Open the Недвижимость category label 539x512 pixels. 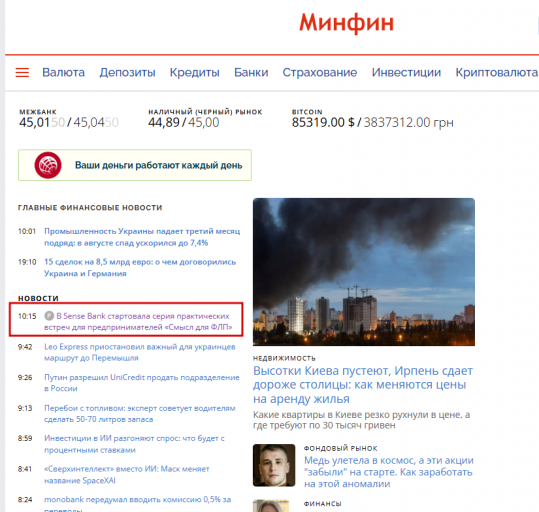284,358
